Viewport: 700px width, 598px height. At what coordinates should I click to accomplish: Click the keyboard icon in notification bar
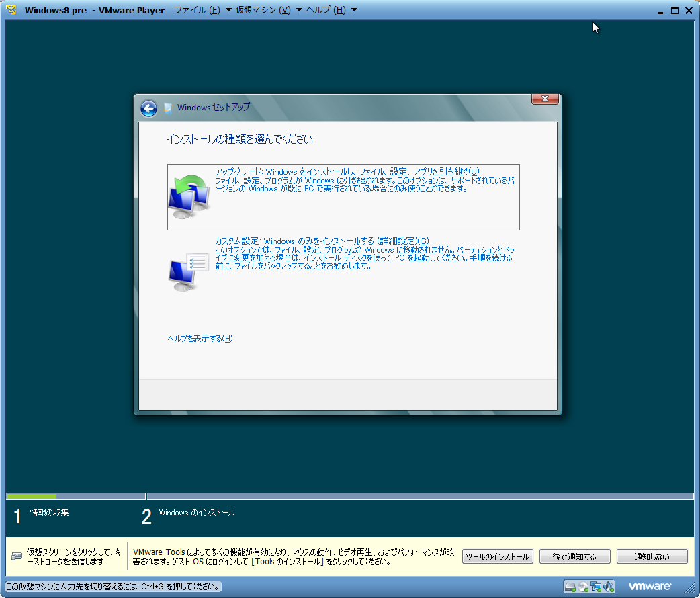(17, 556)
